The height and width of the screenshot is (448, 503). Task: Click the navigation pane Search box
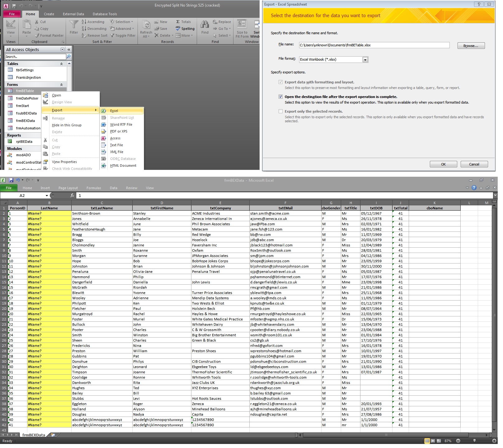[35, 57]
